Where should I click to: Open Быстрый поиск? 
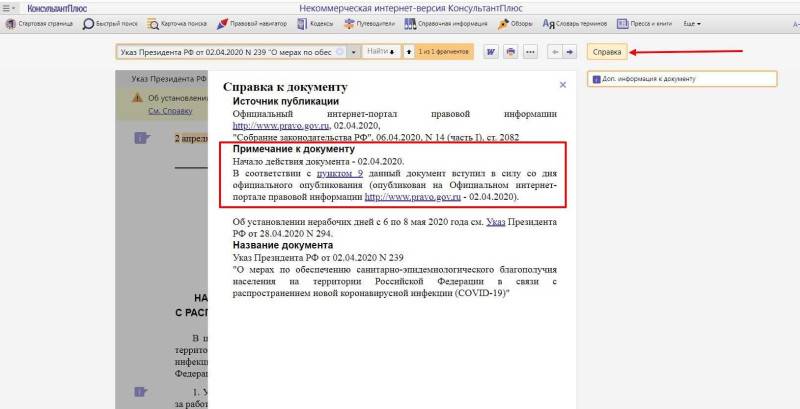(x=112, y=24)
